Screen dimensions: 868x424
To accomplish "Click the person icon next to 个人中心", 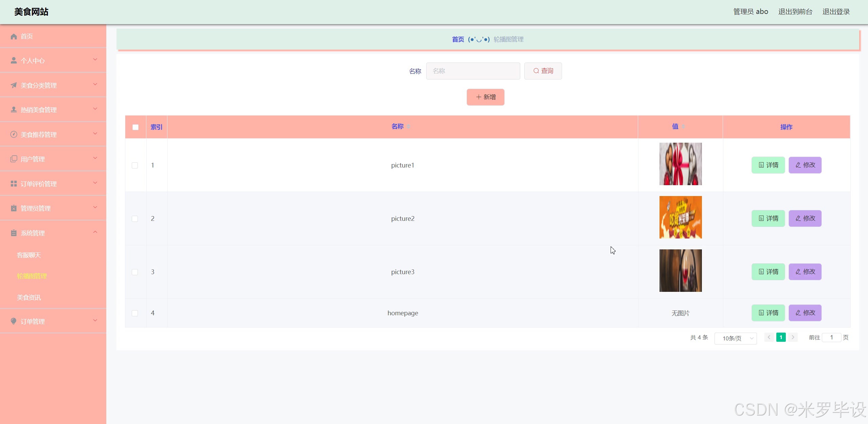I will click(14, 60).
